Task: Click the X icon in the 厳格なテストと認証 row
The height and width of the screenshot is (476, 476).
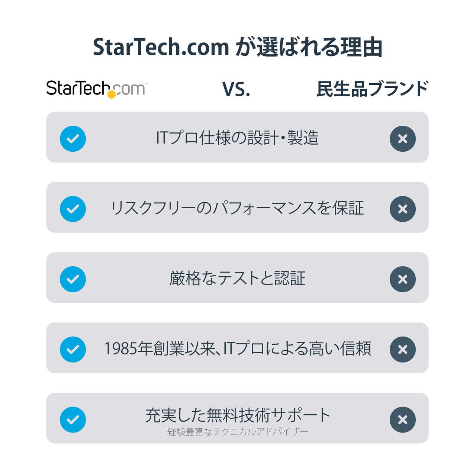Action: point(402,279)
